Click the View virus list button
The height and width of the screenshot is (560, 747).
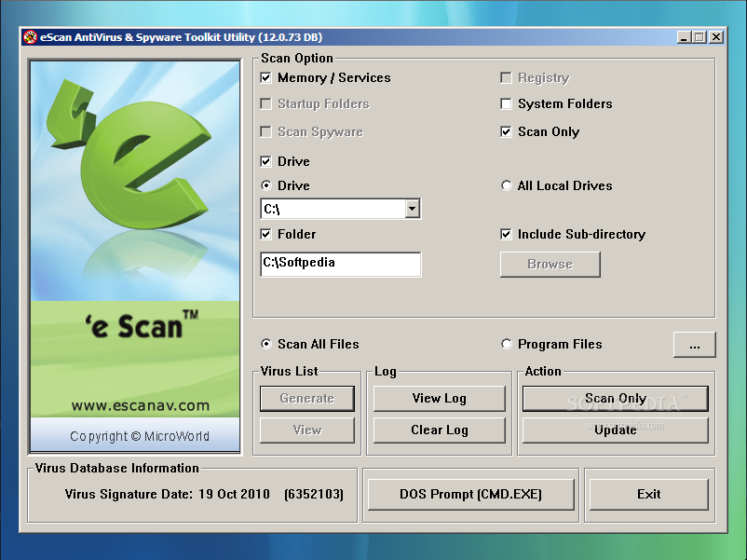[x=307, y=430]
